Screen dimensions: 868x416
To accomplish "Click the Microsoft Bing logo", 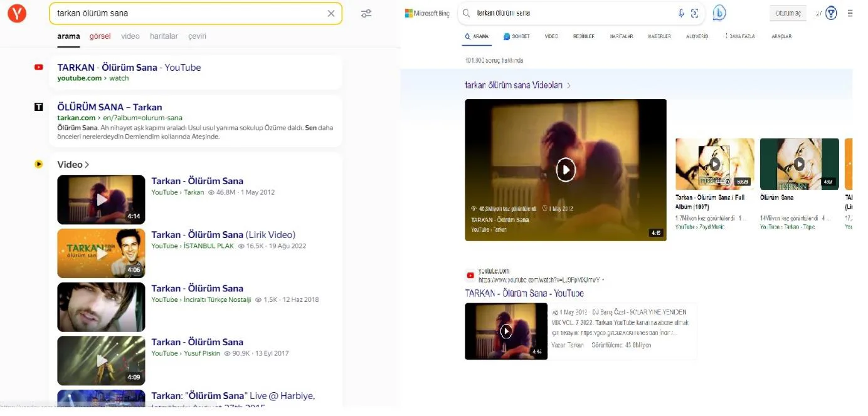I will point(427,13).
